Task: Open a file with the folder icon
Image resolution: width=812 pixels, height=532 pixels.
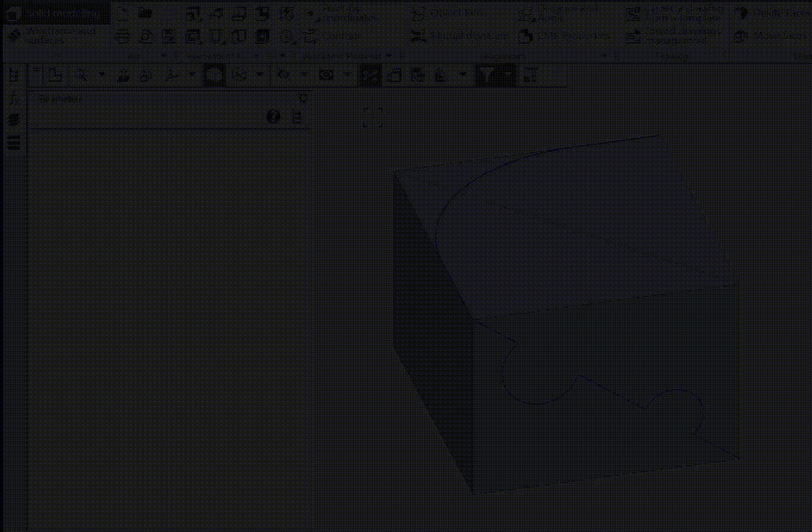Action: 145,13
